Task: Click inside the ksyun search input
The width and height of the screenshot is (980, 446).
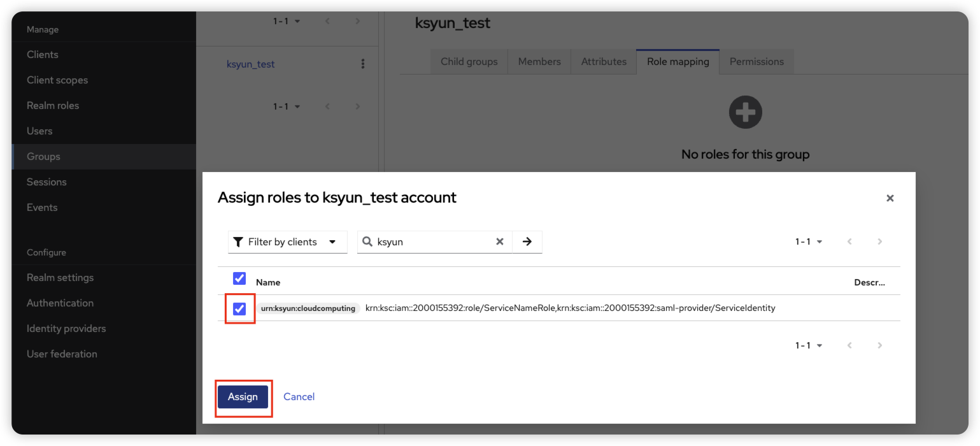Action: pyautogui.click(x=433, y=242)
